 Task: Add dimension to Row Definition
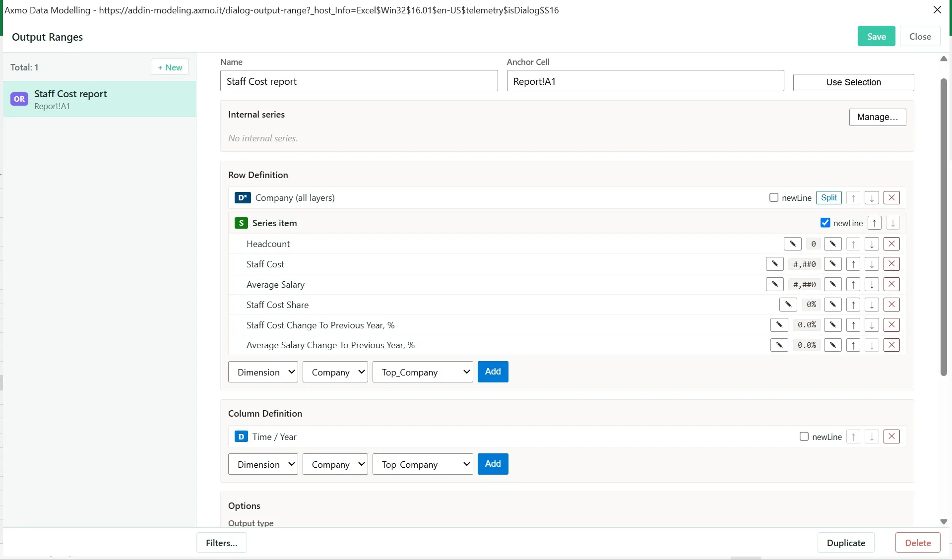pos(493,372)
